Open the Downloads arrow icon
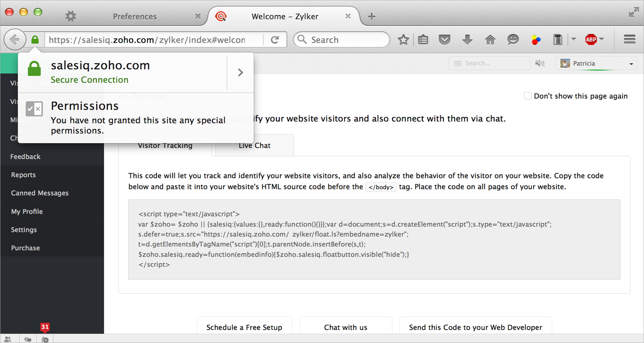 click(x=467, y=40)
